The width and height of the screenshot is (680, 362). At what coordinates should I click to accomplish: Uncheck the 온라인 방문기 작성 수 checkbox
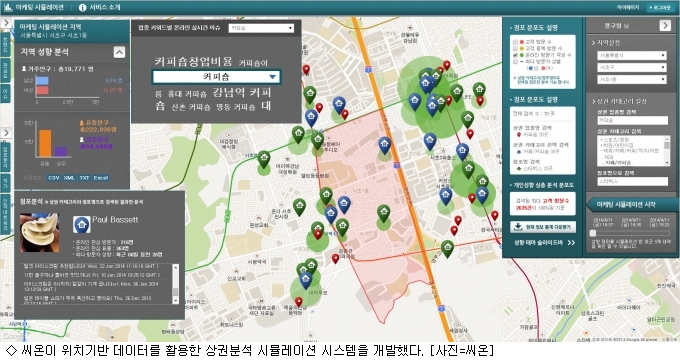(x=516, y=55)
